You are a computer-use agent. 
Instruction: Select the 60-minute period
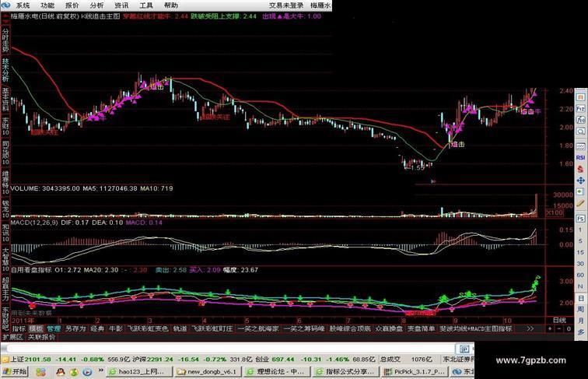point(580,275)
